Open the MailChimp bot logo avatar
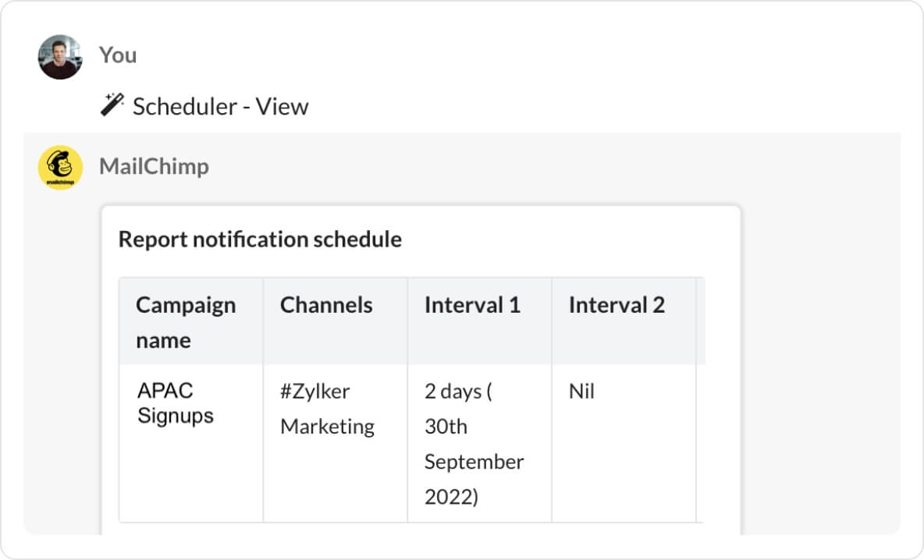Viewport: 924px width, 560px height. pyautogui.click(x=60, y=168)
